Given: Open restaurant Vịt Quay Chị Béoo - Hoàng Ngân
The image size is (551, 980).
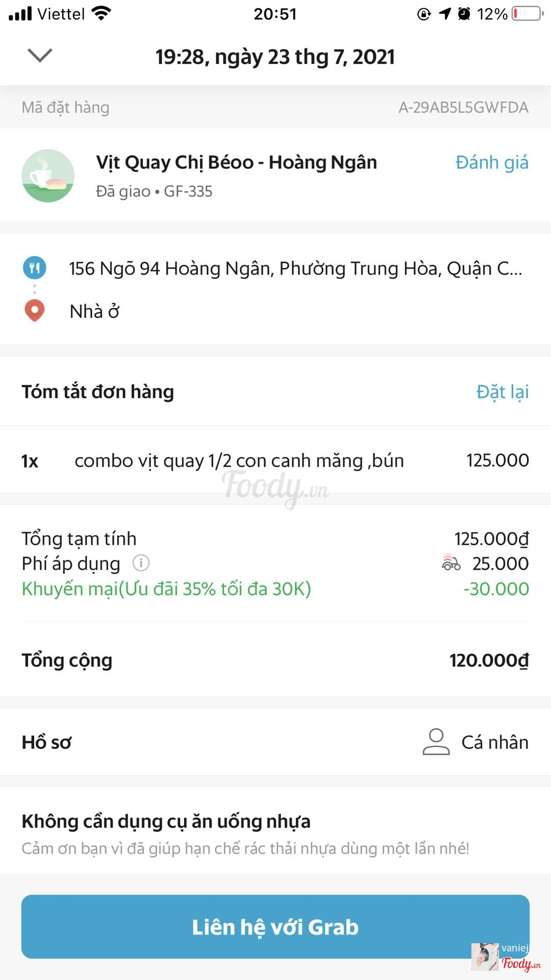Looking at the screenshot, I should (x=236, y=162).
